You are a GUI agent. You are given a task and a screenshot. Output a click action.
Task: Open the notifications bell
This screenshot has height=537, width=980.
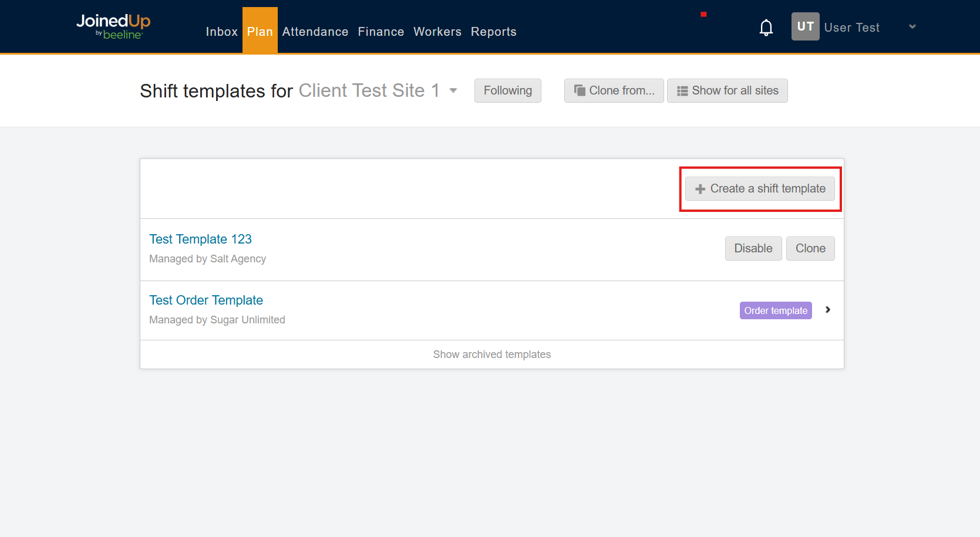(x=766, y=28)
